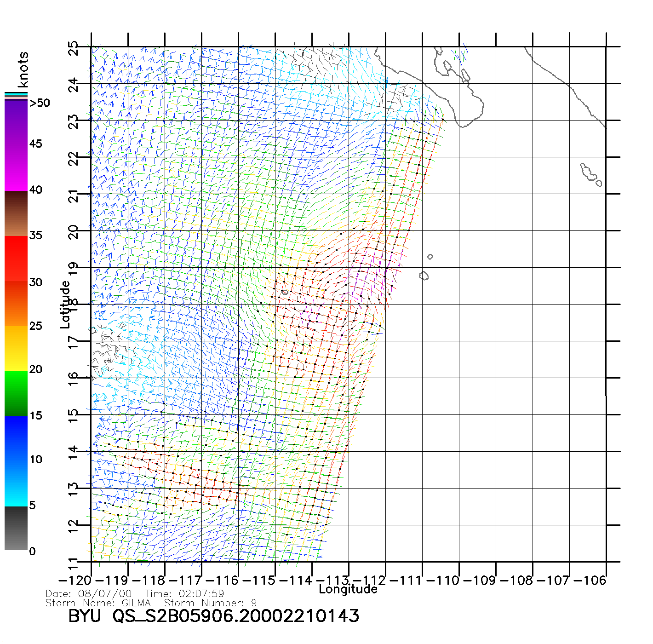
Task: Click the magenta 40-45 knots color band
Action: [16, 168]
